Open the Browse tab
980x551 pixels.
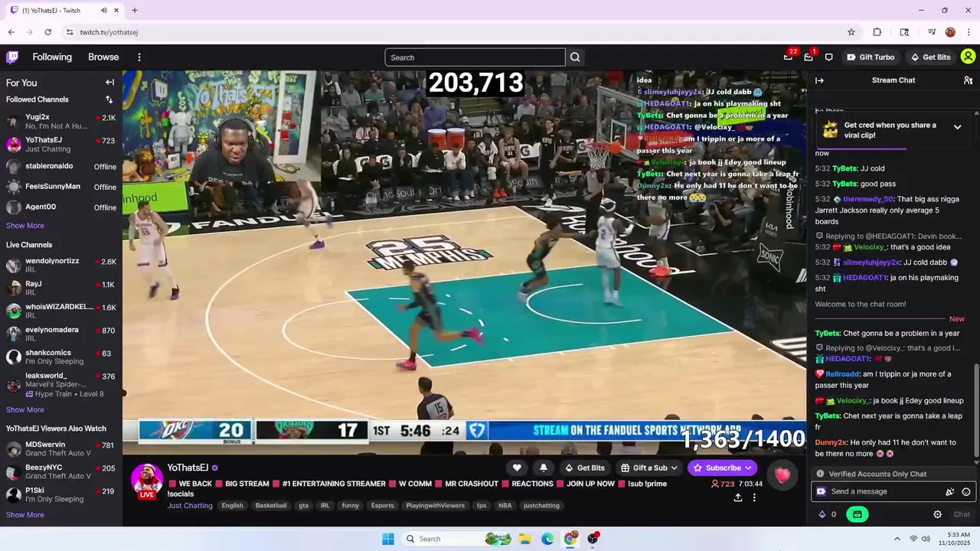click(103, 57)
